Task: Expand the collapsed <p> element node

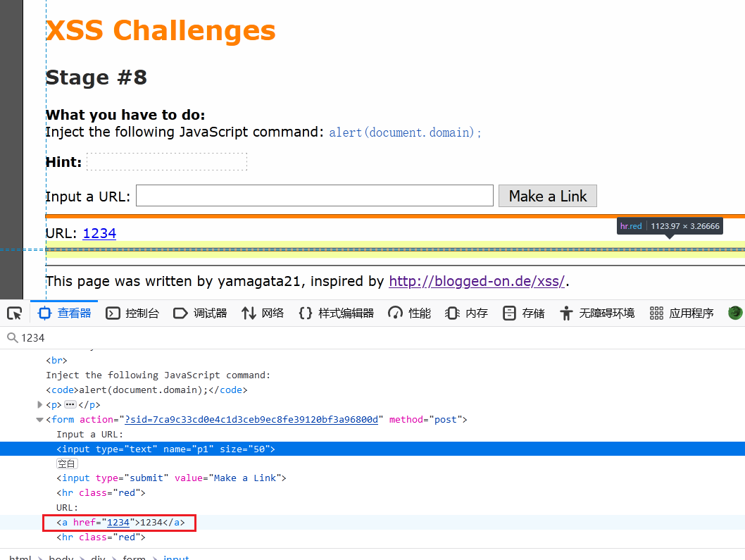Action: (x=40, y=404)
